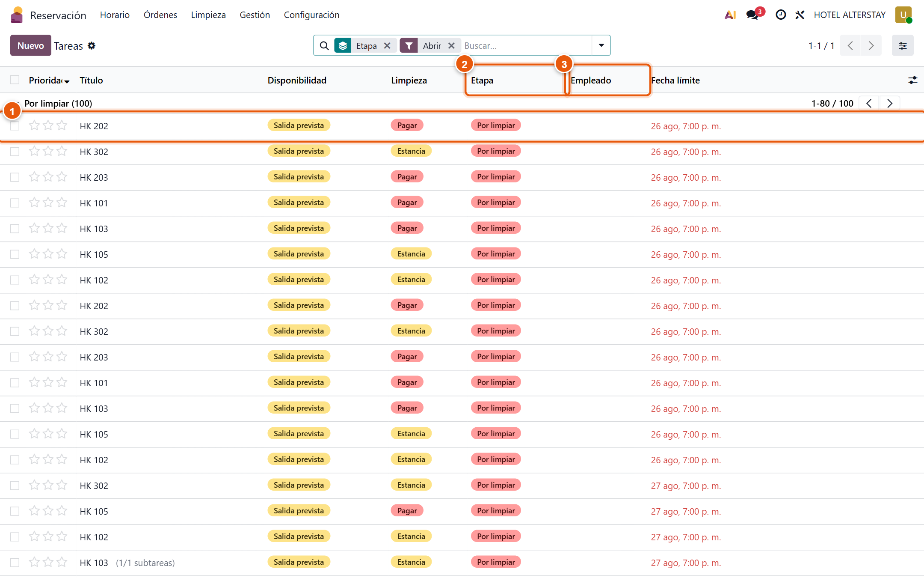Viewport: 924px width, 578px height.
Task: Sort by the Etapa column header
Action: click(482, 80)
